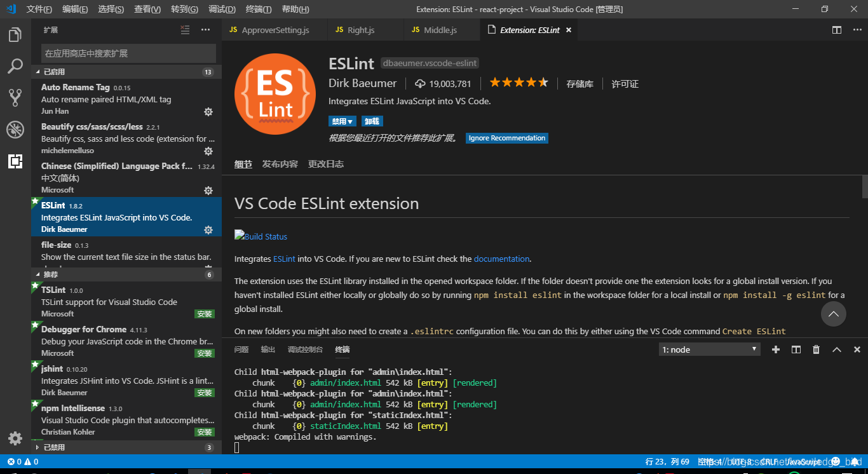
Task: Select file-size extension in the list
Action: pos(126,251)
